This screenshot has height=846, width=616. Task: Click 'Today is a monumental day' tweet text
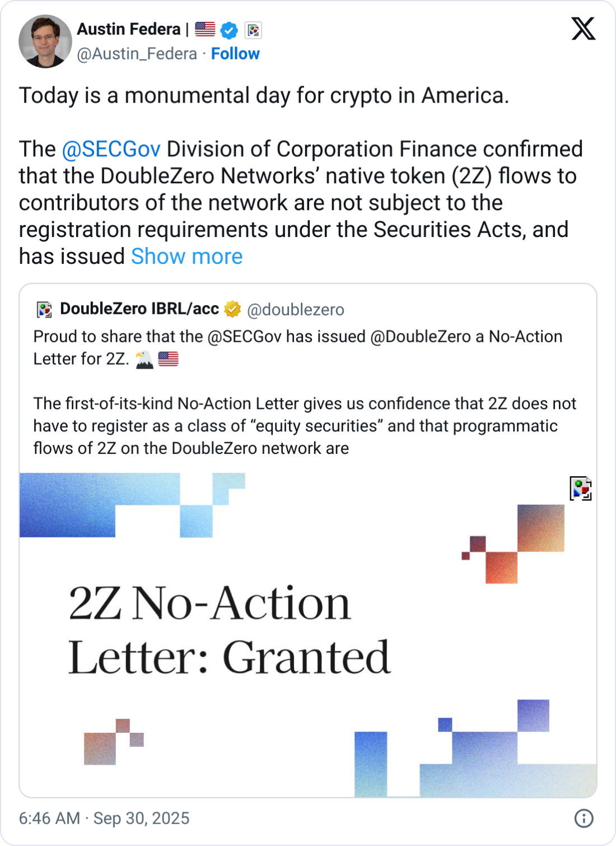point(263,95)
